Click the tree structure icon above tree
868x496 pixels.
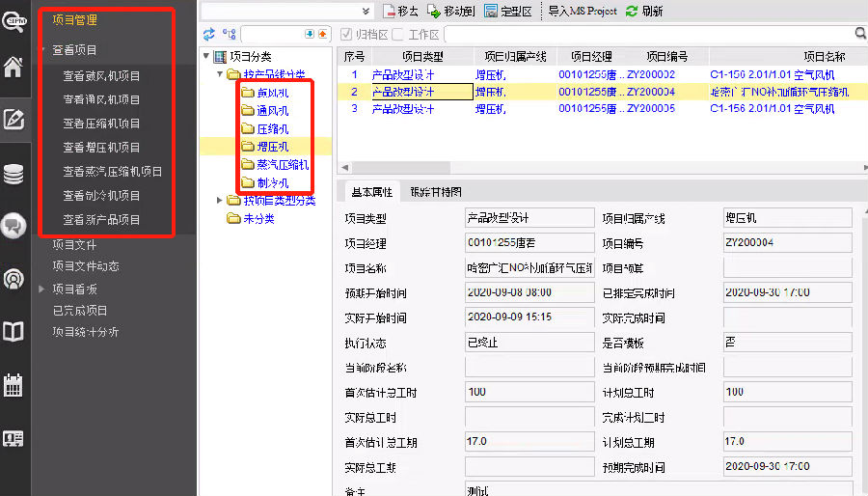tap(230, 35)
